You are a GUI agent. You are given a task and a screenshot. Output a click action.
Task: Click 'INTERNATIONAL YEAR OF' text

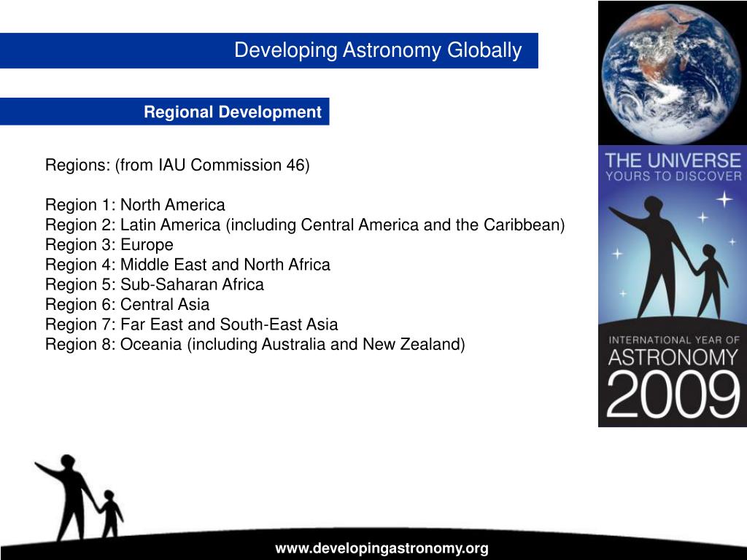tap(673, 340)
